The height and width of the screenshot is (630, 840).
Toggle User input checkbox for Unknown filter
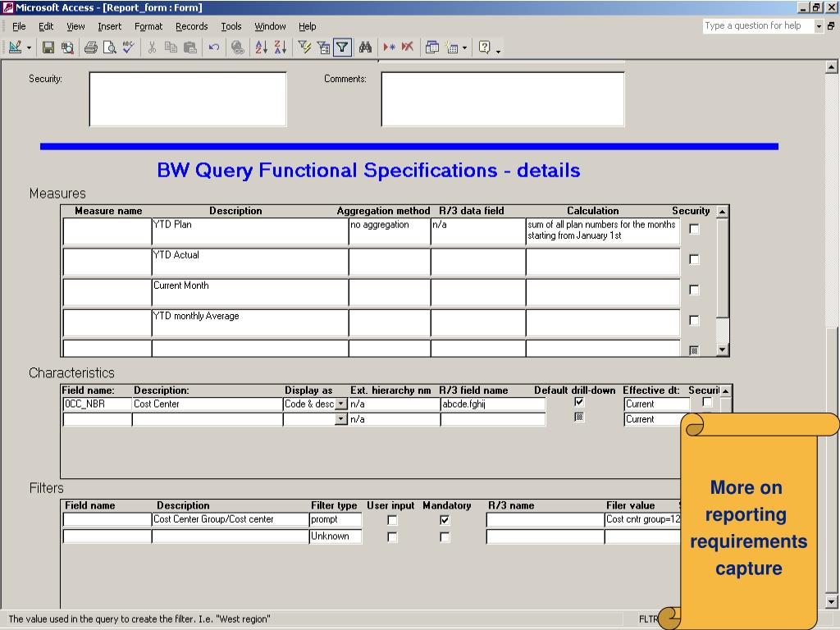(x=392, y=536)
